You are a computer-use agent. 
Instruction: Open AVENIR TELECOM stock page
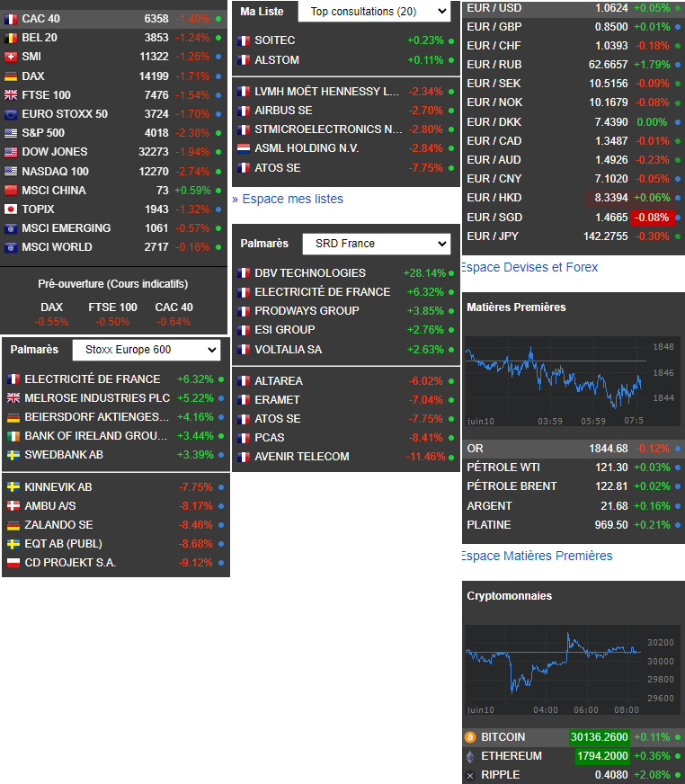click(x=302, y=457)
